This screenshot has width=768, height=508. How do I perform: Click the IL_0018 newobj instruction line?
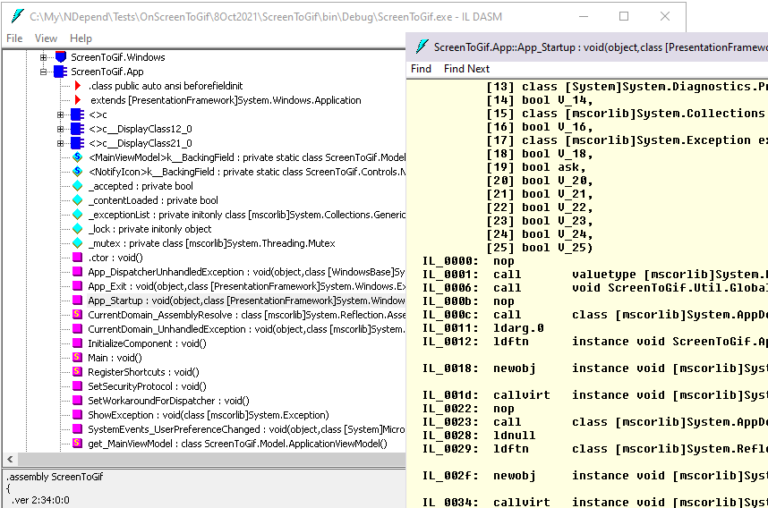click(x=595, y=368)
